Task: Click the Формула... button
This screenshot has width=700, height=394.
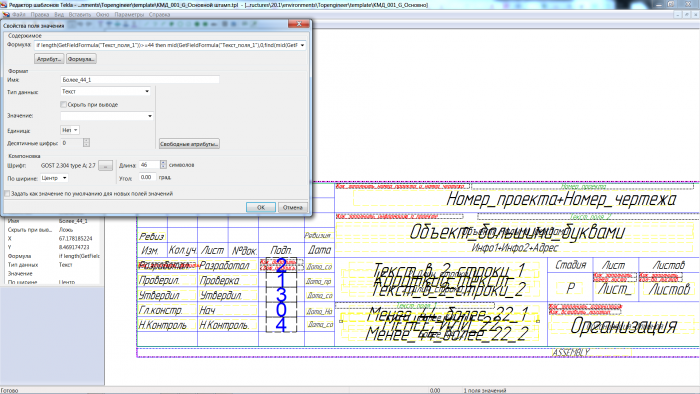Action: (x=81, y=59)
